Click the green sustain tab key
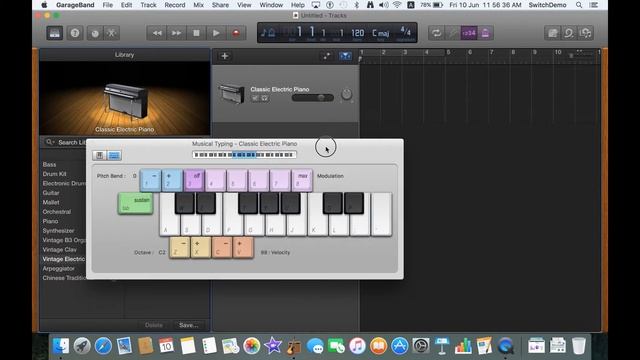Screen dimensions: 640x360 136,203
